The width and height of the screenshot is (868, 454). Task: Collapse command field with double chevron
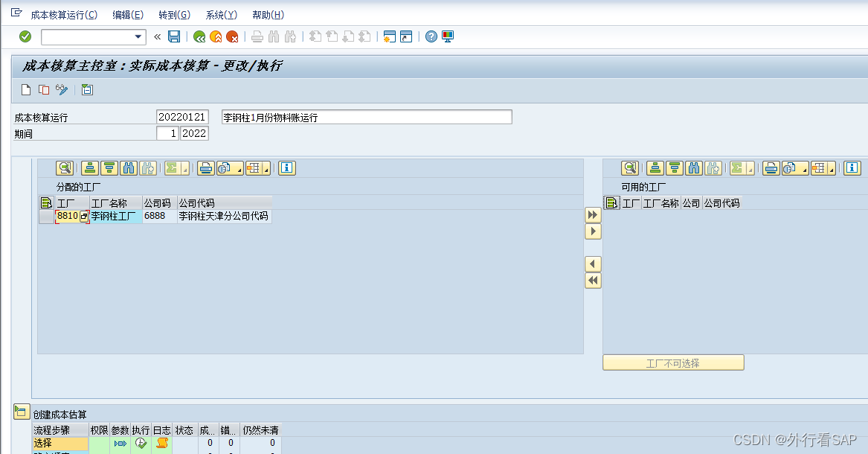click(157, 37)
